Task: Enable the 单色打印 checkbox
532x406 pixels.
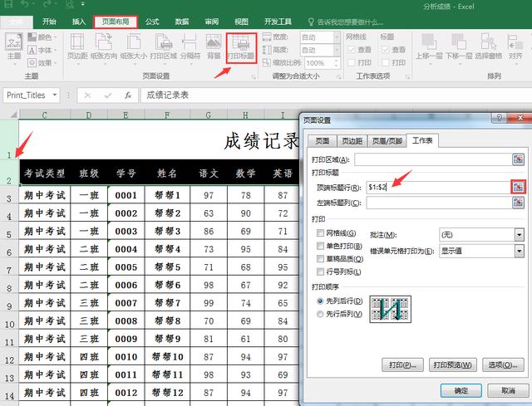Action: click(320, 246)
